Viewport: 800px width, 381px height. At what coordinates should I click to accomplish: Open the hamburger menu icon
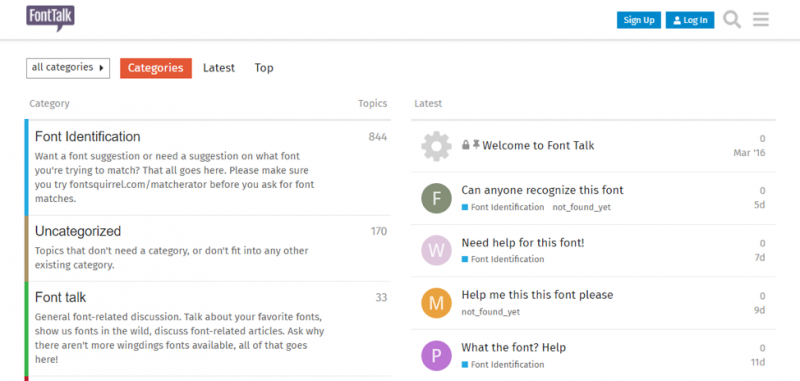[x=760, y=19]
